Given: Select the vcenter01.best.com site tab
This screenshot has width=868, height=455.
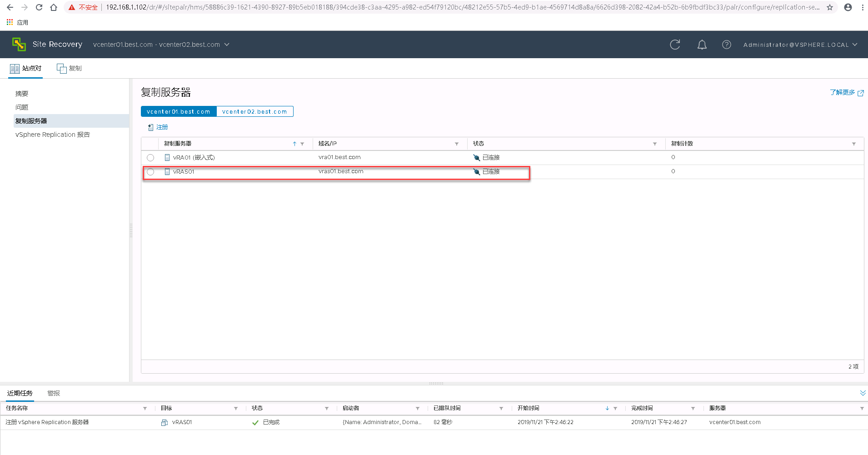Looking at the screenshot, I should (179, 111).
